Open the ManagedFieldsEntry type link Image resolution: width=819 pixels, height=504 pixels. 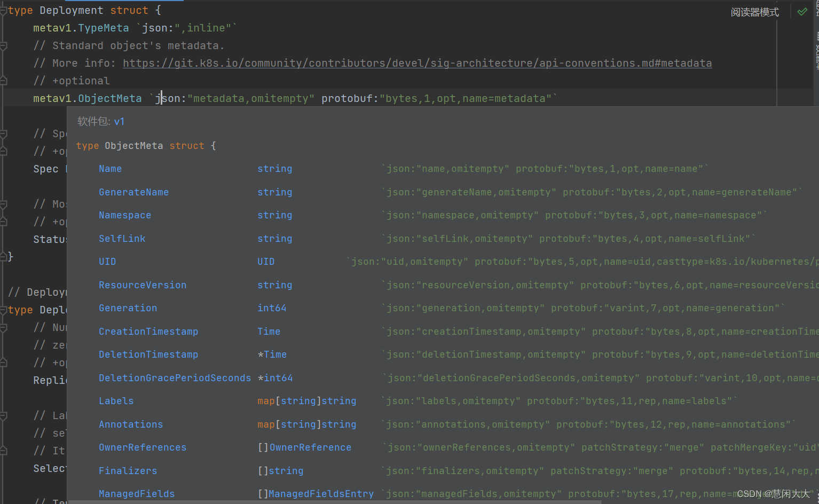click(321, 494)
